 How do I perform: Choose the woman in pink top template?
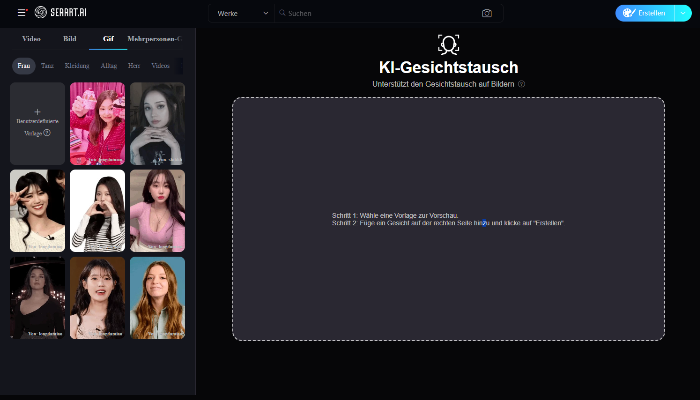pos(157,211)
